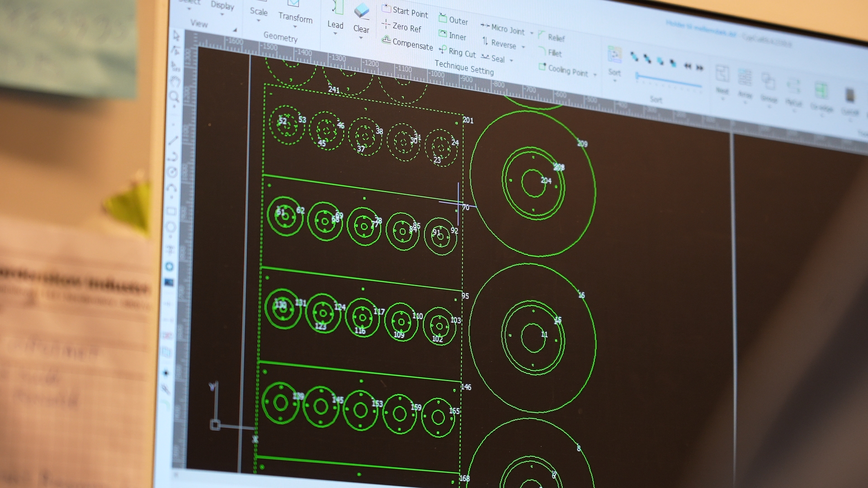This screenshot has width=868, height=488.
Task: Select the rectangle drawing tool in sidebar
Action: click(x=171, y=211)
